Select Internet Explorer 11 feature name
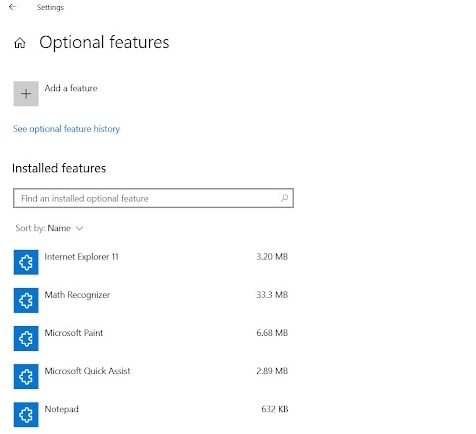The width and height of the screenshot is (476, 434). pos(81,257)
